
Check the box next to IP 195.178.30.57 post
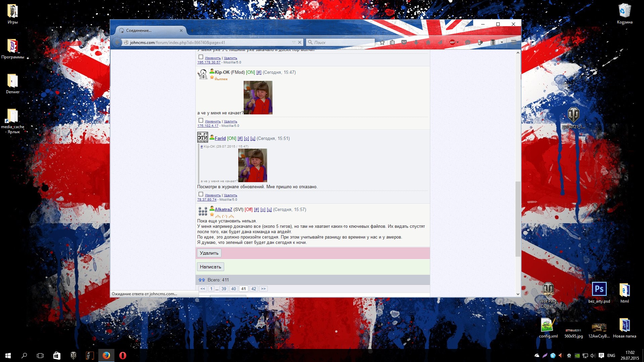[201, 57]
